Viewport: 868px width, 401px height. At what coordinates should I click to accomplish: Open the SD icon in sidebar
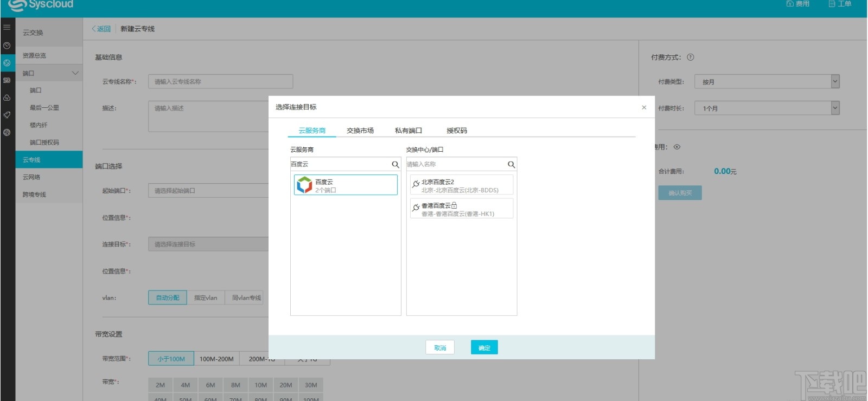[7, 80]
